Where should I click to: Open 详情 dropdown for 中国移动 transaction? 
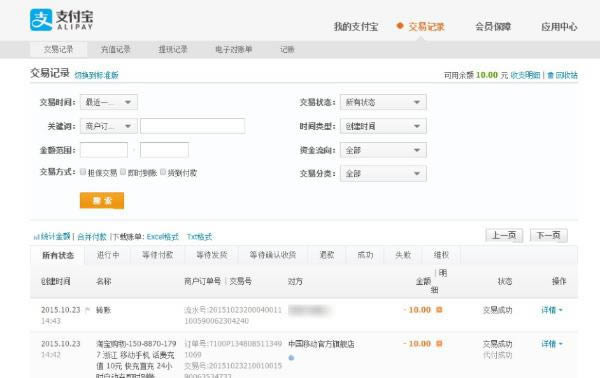point(551,344)
